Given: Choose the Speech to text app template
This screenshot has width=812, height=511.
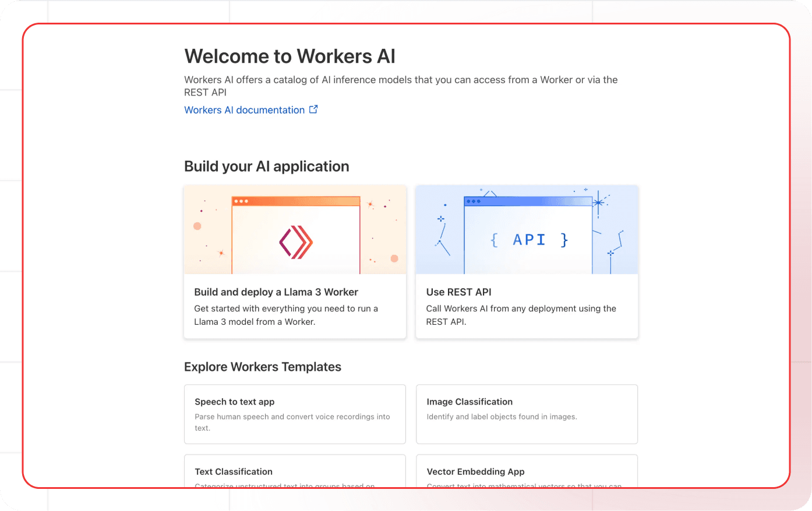Looking at the screenshot, I should (x=234, y=402).
